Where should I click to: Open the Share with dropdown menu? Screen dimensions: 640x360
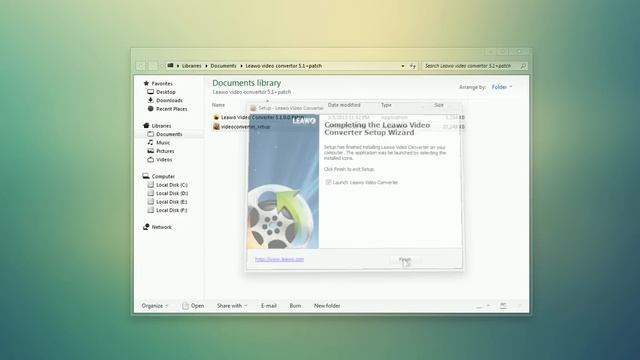(x=232, y=306)
